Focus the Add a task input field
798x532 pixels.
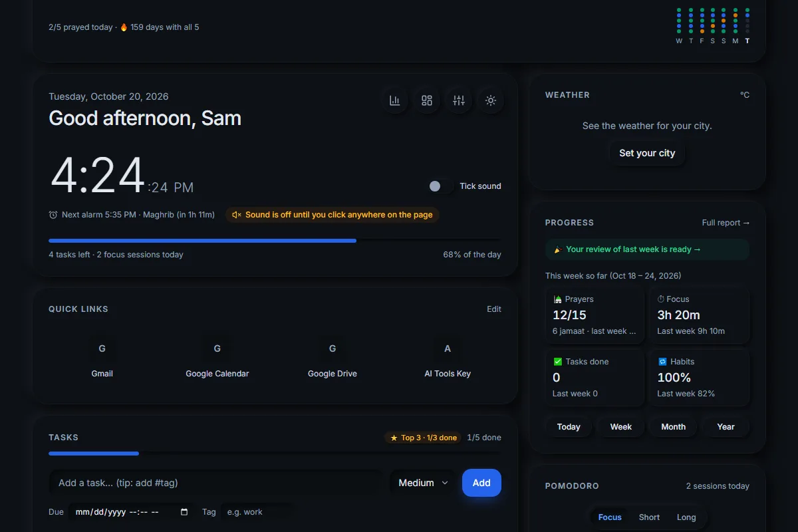click(216, 483)
